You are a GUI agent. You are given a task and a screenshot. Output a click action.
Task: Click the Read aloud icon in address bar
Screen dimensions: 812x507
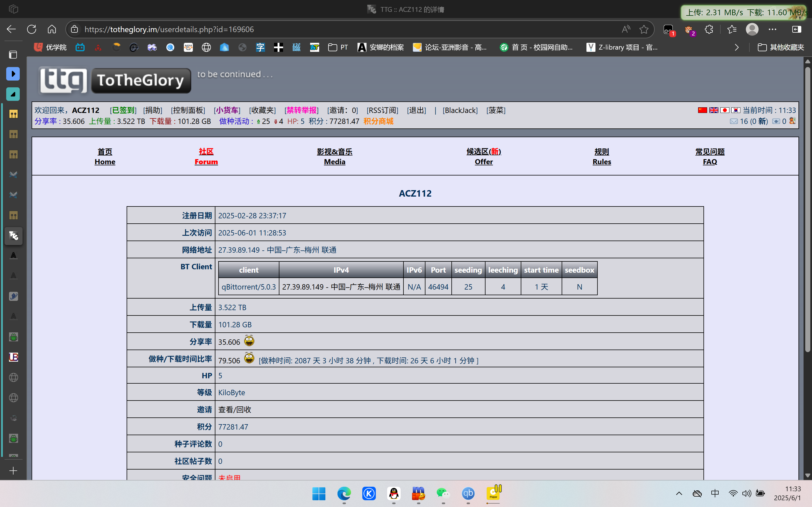pyautogui.click(x=626, y=29)
